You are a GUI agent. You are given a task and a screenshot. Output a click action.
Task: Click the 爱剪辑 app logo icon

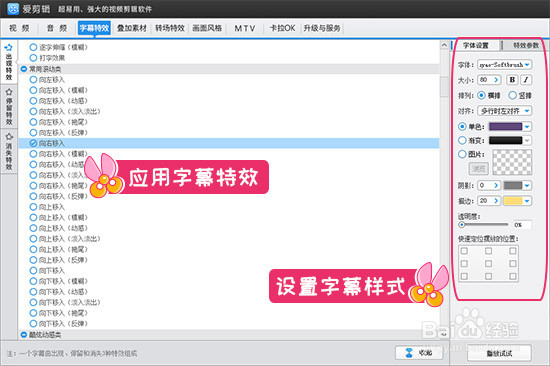tap(13, 8)
